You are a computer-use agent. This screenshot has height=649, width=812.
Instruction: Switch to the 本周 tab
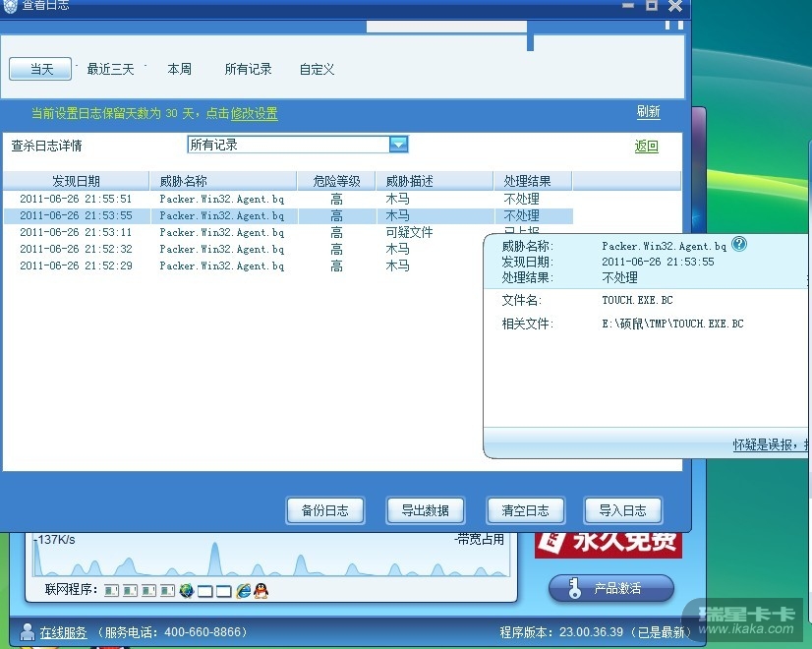(179, 69)
